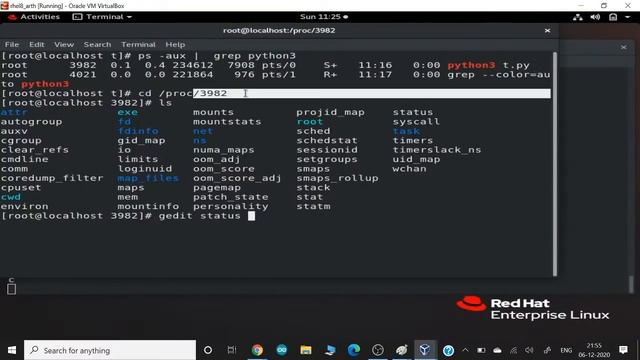The width and height of the screenshot is (640, 360).
Task: Click the 'wchan' entry
Action: coord(409,169)
